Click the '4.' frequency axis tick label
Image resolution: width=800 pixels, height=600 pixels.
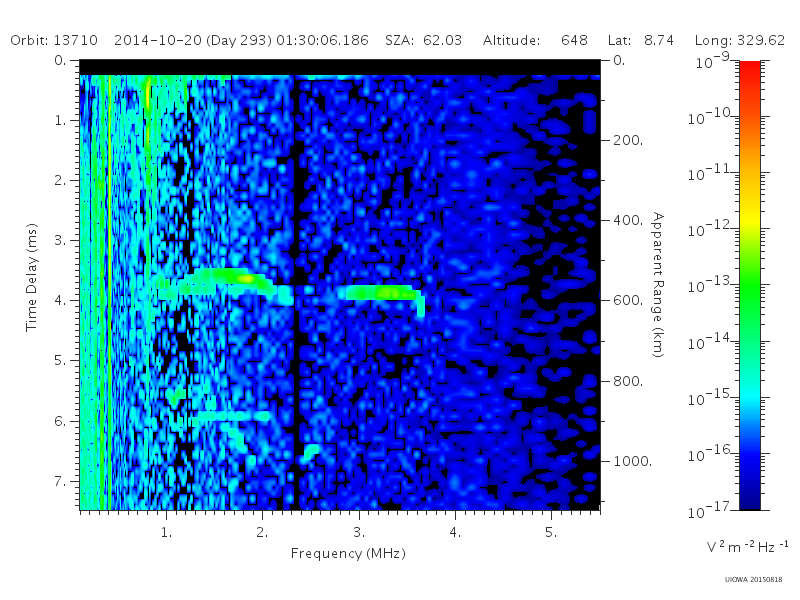coord(455,533)
